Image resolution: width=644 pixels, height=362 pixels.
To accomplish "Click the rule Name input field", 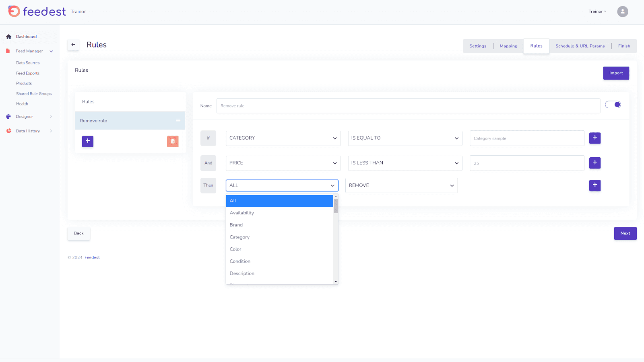I will tap(408, 106).
